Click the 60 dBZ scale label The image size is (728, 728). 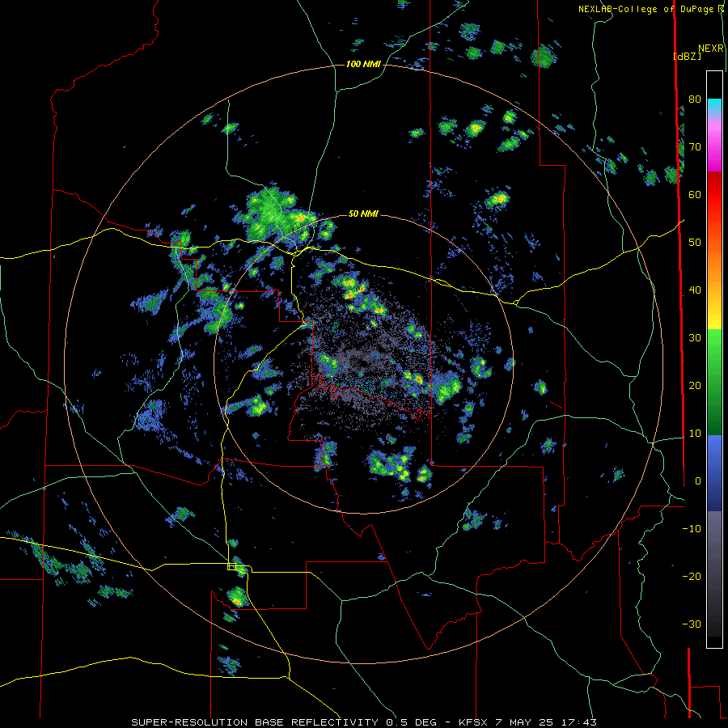click(x=695, y=194)
